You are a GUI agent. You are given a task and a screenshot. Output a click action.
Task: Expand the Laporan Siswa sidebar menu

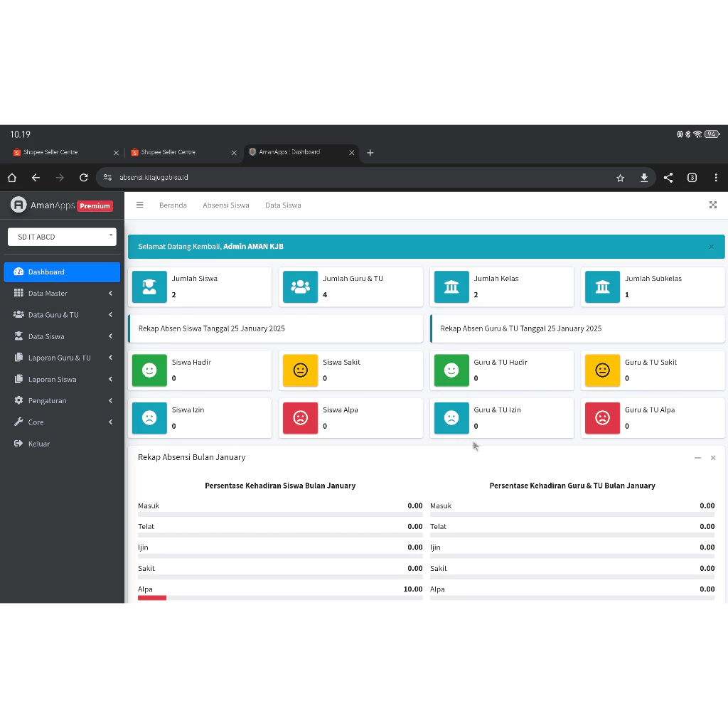pyautogui.click(x=62, y=379)
